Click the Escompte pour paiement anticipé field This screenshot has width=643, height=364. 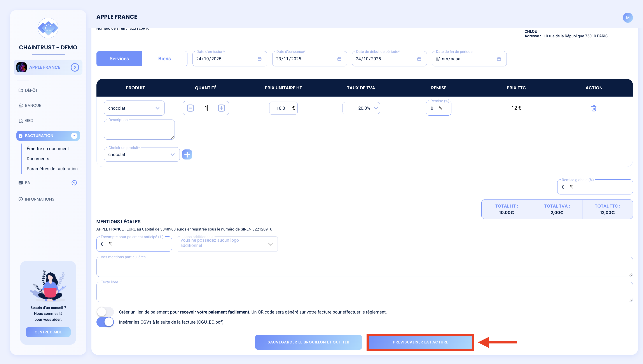134,244
